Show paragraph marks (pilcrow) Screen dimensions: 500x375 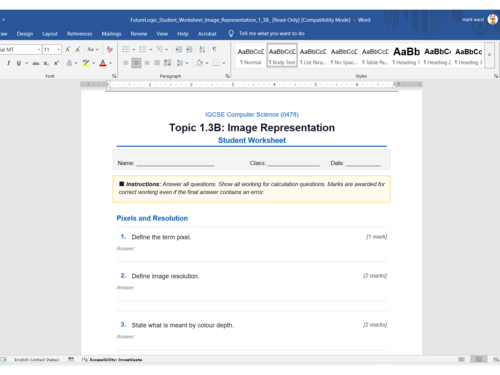(214, 50)
